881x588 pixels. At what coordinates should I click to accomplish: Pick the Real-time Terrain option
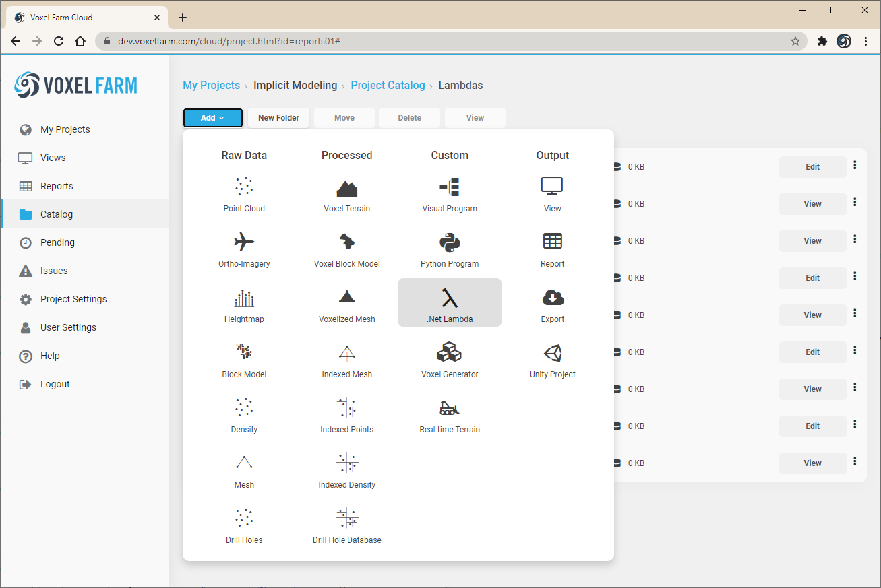pos(450,416)
